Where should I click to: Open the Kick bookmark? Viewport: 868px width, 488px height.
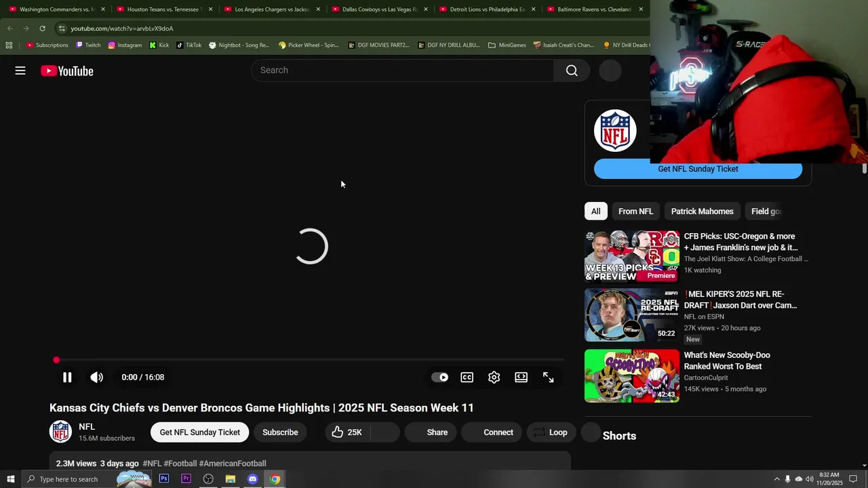159,45
